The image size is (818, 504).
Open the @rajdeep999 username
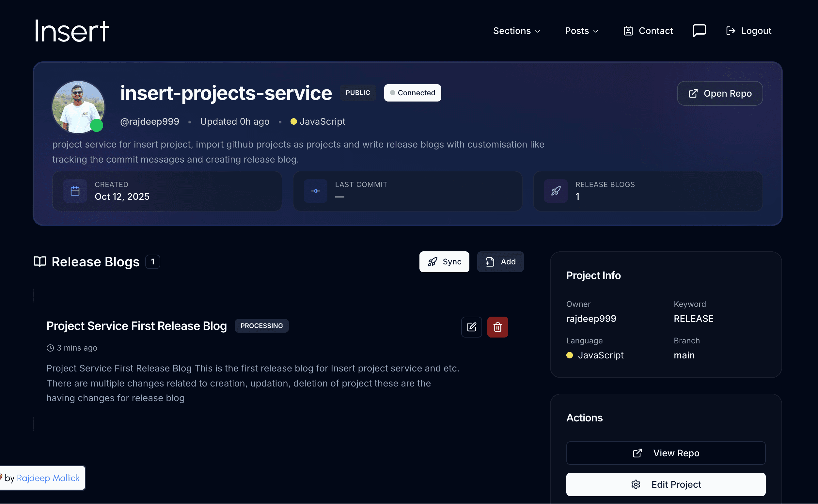pyautogui.click(x=150, y=121)
